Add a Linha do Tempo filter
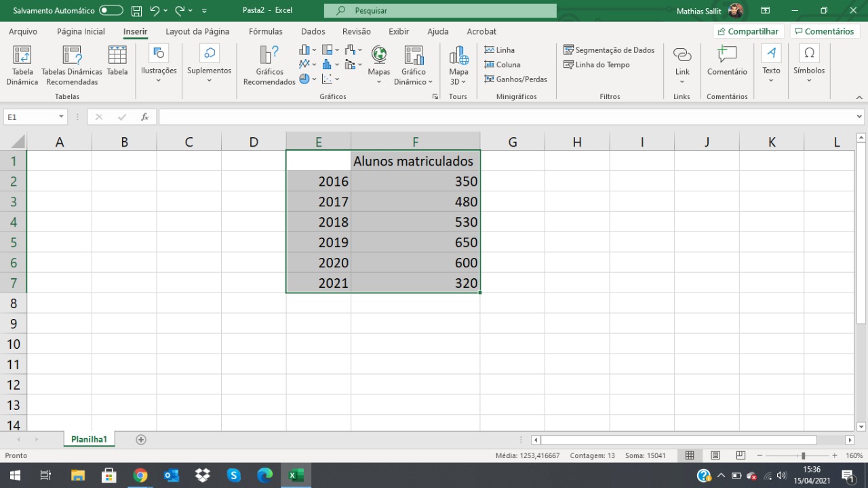This screenshot has width=868, height=488. coord(597,64)
